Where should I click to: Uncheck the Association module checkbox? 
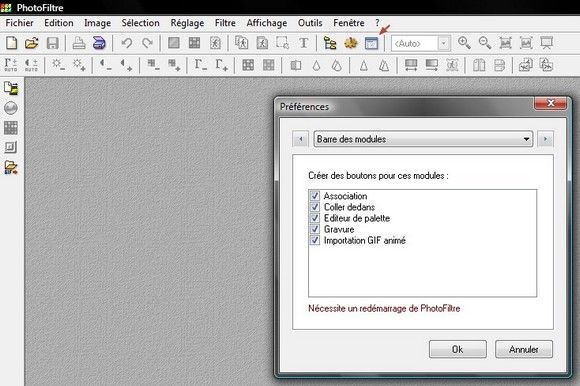[x=315, y=196]
